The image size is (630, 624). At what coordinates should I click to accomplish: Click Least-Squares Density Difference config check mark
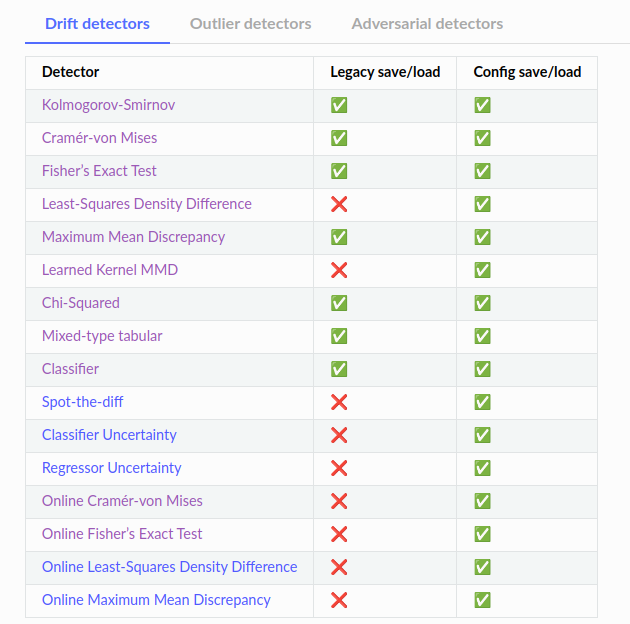pyautogui.click(x=483, y=204)
